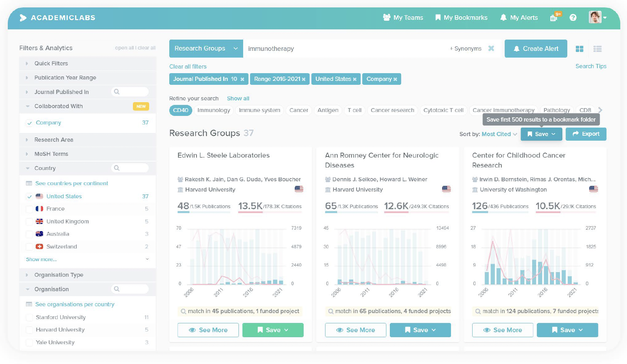Viewport: 627px width, 364px height.
Task: Uncheck the United States country checkbox
Action: 30,196
